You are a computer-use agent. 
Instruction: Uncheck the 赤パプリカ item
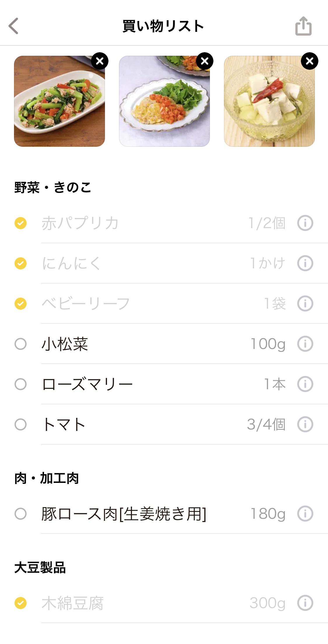pos(20,223)
